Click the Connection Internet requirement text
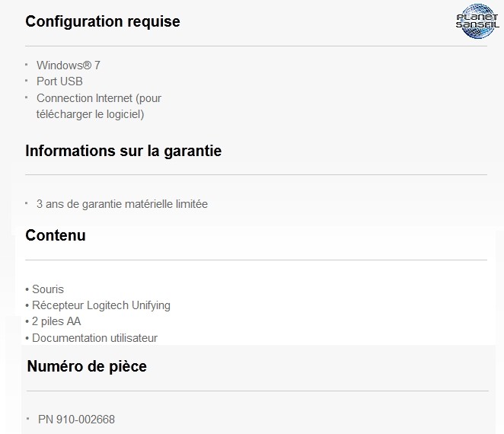 coord(99,98)
